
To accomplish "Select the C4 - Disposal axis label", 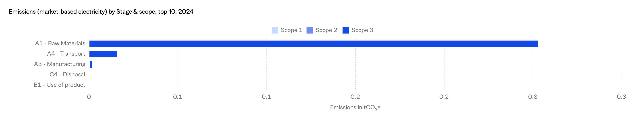I will click(x=67, y=74).
